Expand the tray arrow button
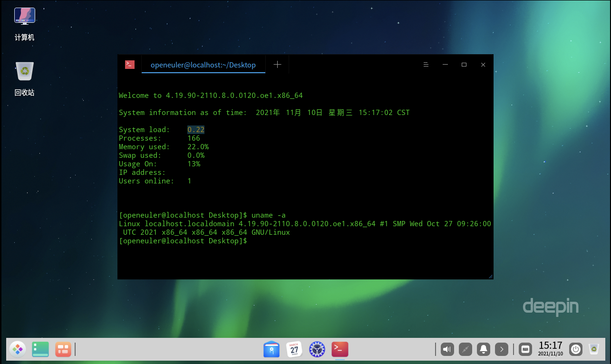Viewport: 611px width, 364px height. point(502,349)
